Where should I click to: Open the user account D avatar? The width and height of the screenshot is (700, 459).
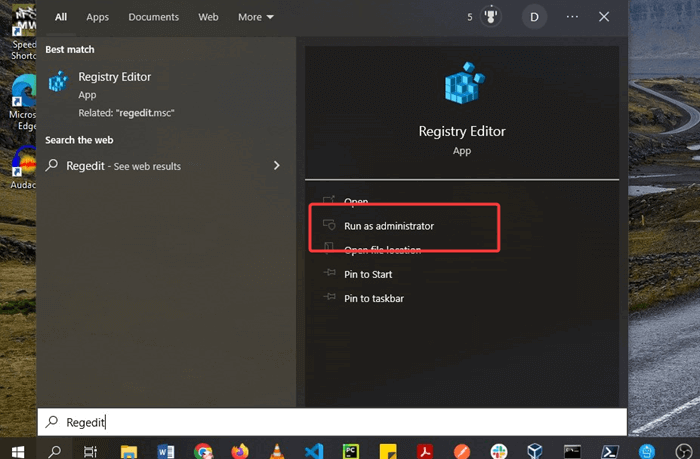(534, 17)
